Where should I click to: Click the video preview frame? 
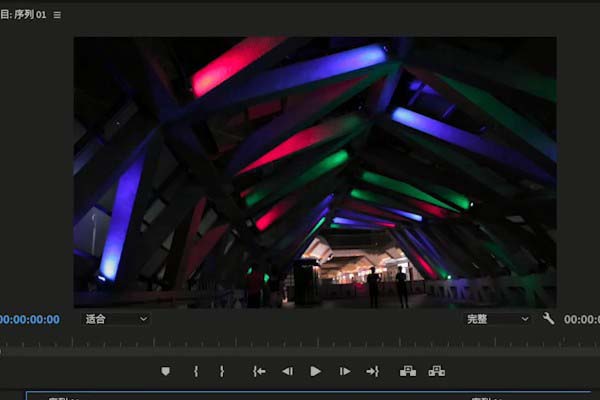tap(315, 172)
